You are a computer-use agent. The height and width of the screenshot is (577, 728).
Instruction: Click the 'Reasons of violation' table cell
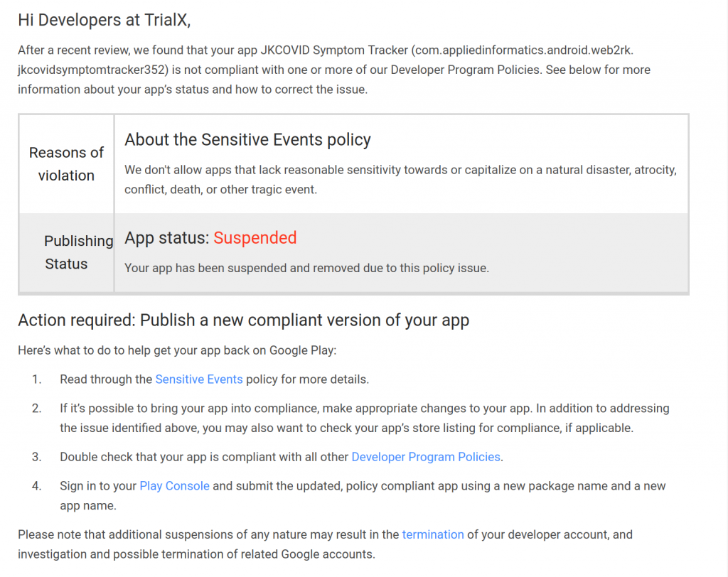click(x=66, y=164)
